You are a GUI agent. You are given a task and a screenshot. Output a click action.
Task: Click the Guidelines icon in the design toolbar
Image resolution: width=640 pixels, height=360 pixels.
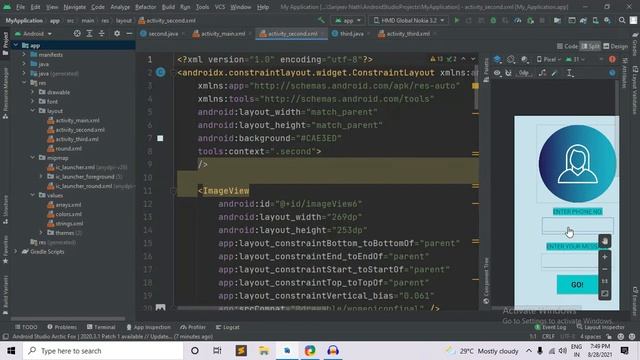[570, 73]
